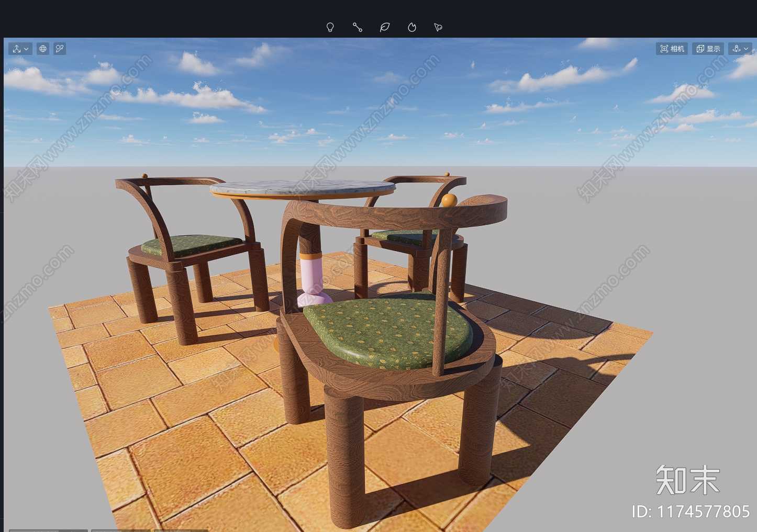The width and height of the screenshot is (757, 532).
Task: Open the walk-mode dropdown at top right
Action: point(740,49)
